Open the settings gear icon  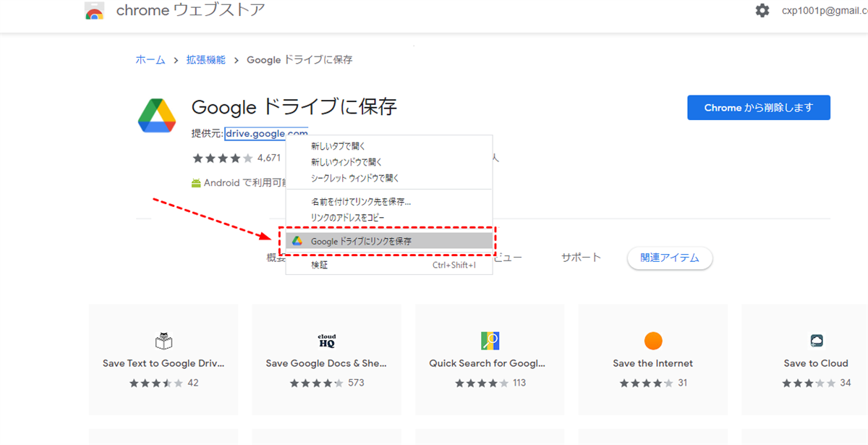tap(762, 11)
